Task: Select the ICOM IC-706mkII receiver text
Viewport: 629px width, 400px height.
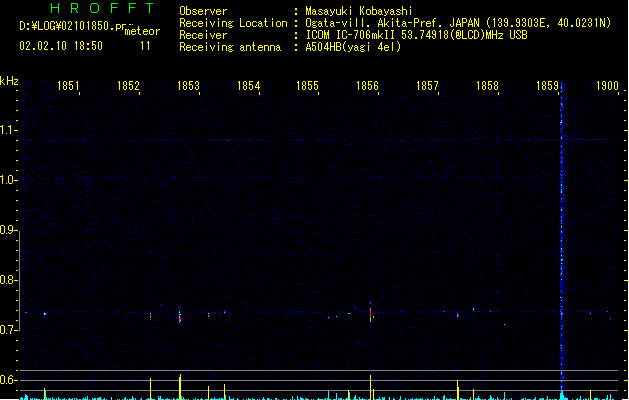Action: point(416,35)
